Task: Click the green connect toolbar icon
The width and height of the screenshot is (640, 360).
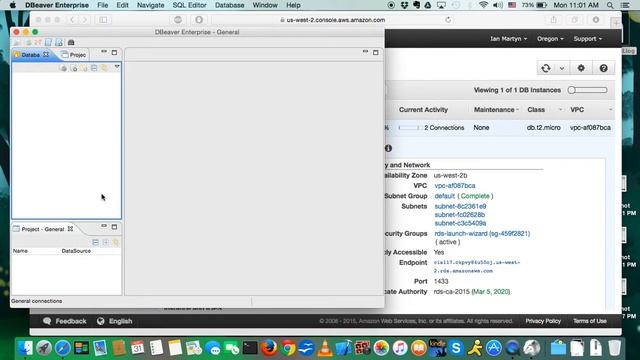Action: coord(29,42)
